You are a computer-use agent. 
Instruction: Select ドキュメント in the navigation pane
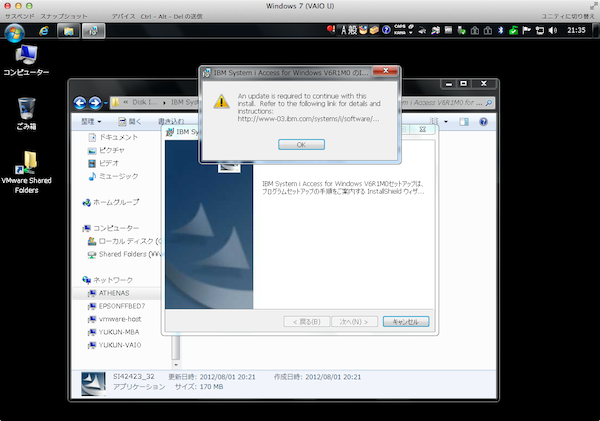(x=113, y=137)
